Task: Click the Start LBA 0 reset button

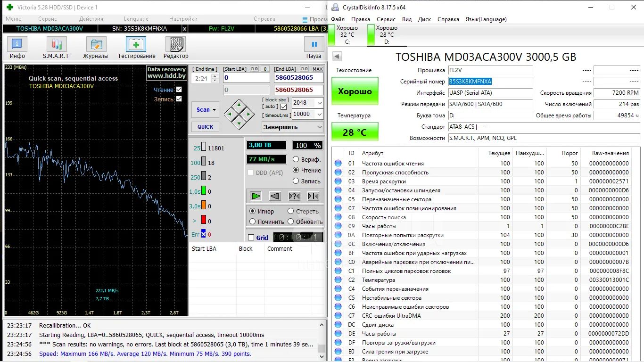Action: pos(265,69)
